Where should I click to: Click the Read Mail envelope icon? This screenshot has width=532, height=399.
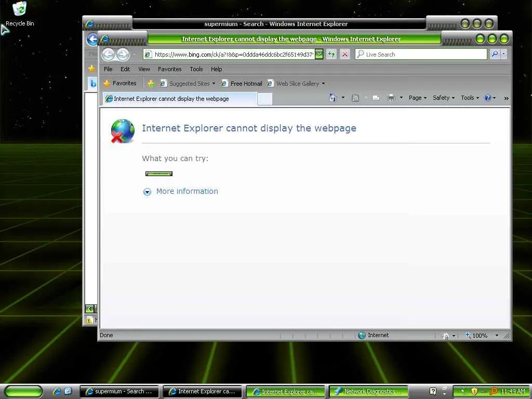tap(376, 98)
